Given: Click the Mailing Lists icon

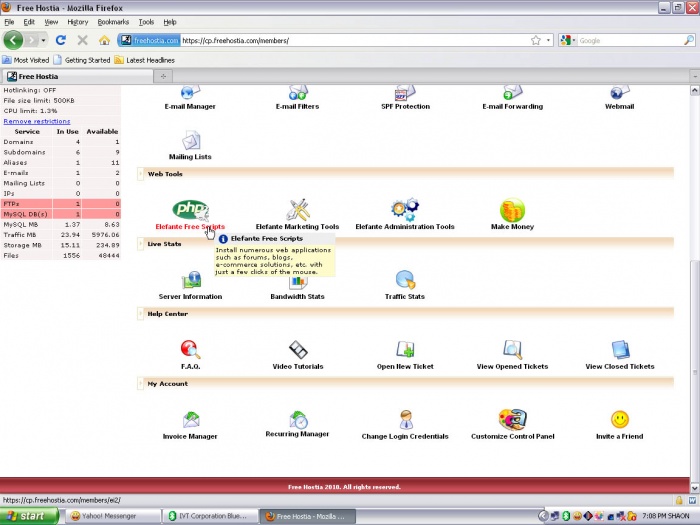Looking at the screenshot, I should [x=190, y=141].
